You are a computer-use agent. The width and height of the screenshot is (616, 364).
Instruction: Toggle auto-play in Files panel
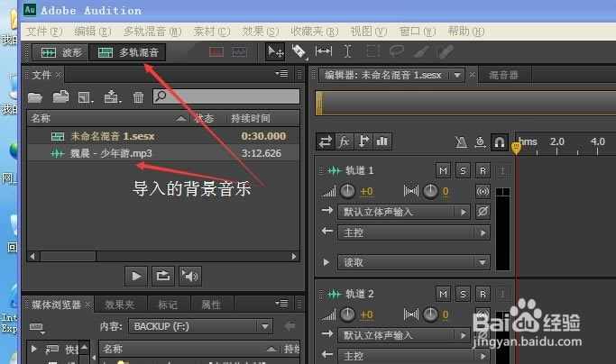[190, 276]
